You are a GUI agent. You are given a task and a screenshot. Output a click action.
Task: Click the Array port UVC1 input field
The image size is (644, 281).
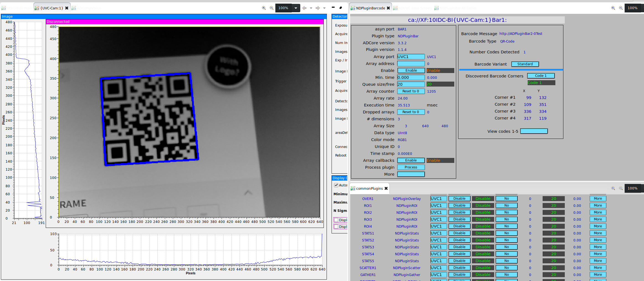[411, 57]
